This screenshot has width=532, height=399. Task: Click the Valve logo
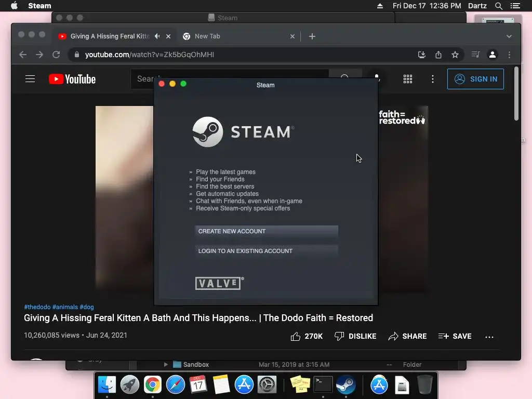point(219,283)
